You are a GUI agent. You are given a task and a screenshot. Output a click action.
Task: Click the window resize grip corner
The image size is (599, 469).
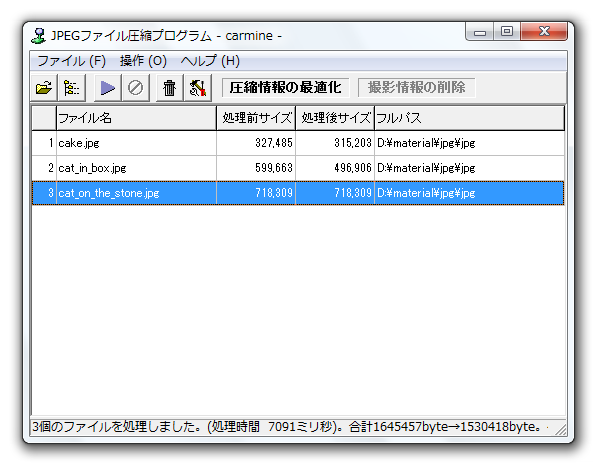561,429
